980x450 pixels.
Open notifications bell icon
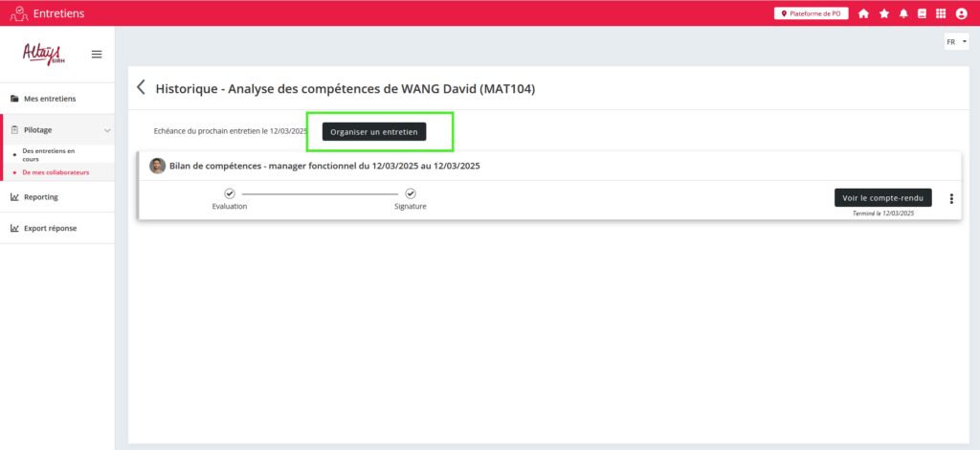pyautogui.click(x=903, y=13)
